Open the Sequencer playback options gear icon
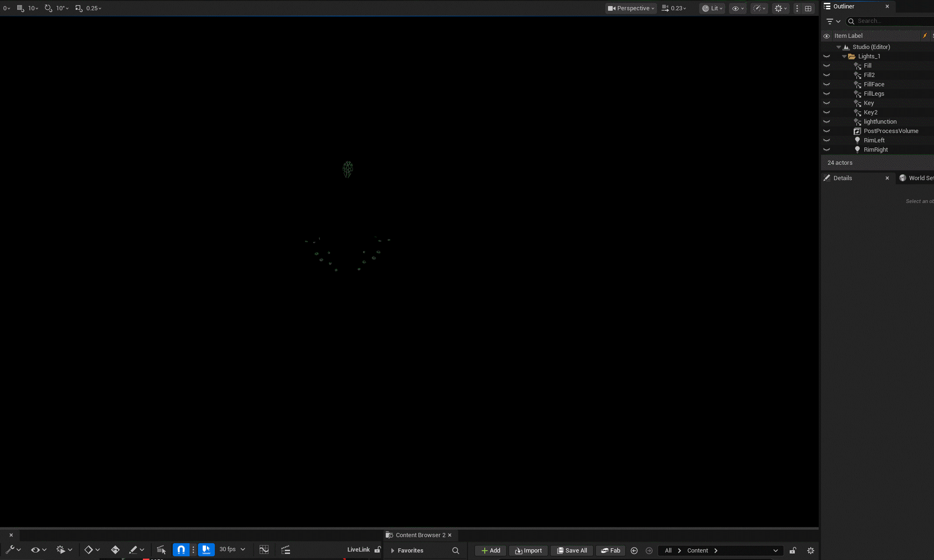This screenshot has height=560, width=934. point(64,550)
